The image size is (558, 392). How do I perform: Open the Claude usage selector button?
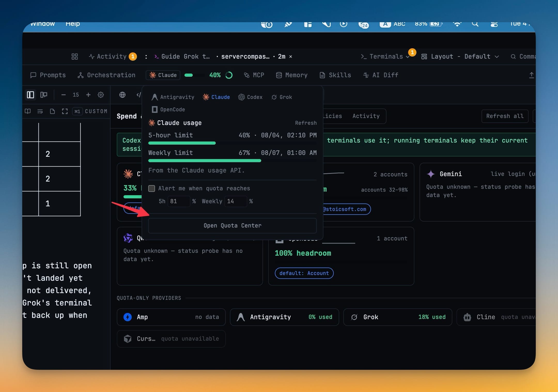(x=163, y=75)
